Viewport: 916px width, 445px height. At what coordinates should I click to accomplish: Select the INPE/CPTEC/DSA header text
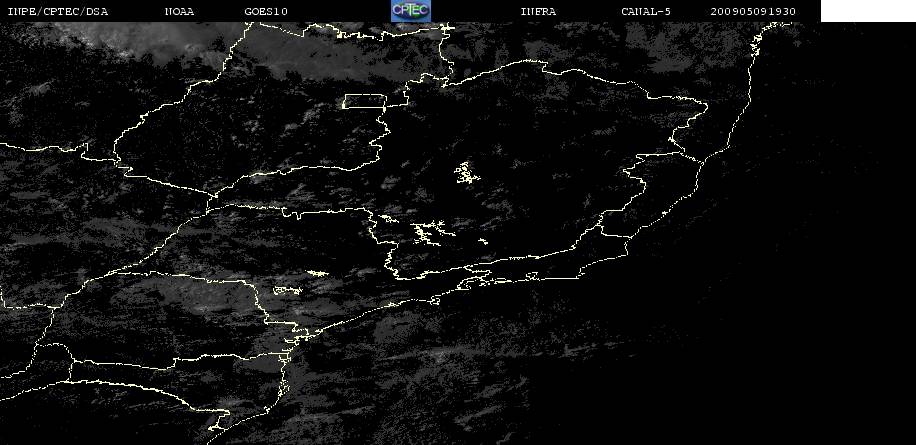[58, 11]
